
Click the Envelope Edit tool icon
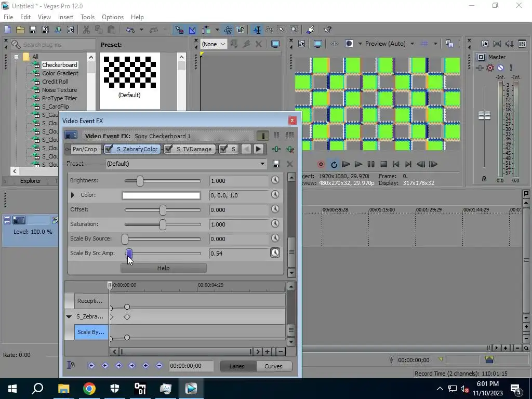click(x=270, y=30)
